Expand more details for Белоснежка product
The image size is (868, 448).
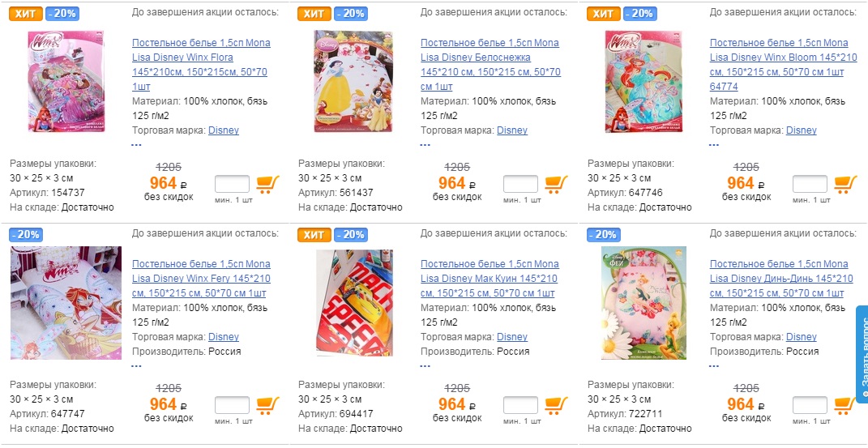425,145
